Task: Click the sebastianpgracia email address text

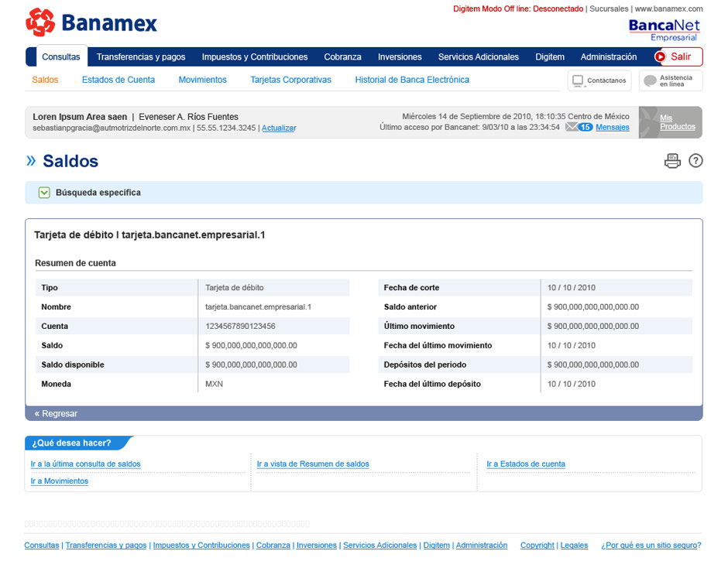Action: click(x=112, y=128)
